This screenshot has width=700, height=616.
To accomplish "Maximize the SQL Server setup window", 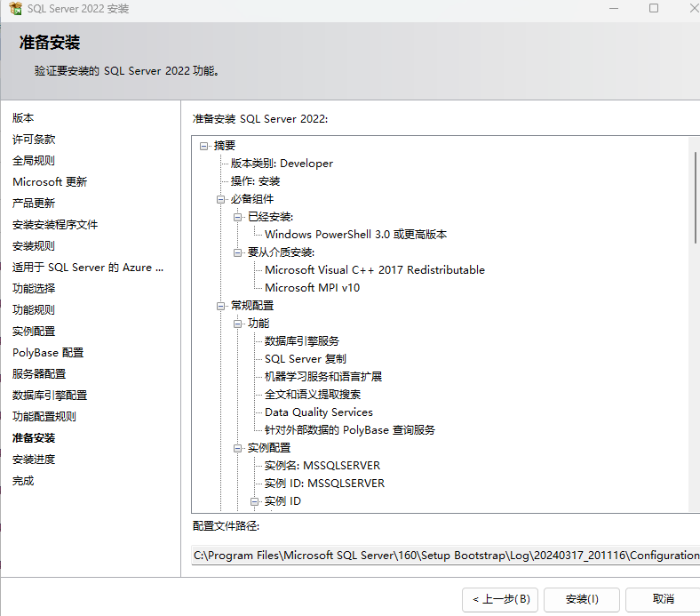I will 654,8.
